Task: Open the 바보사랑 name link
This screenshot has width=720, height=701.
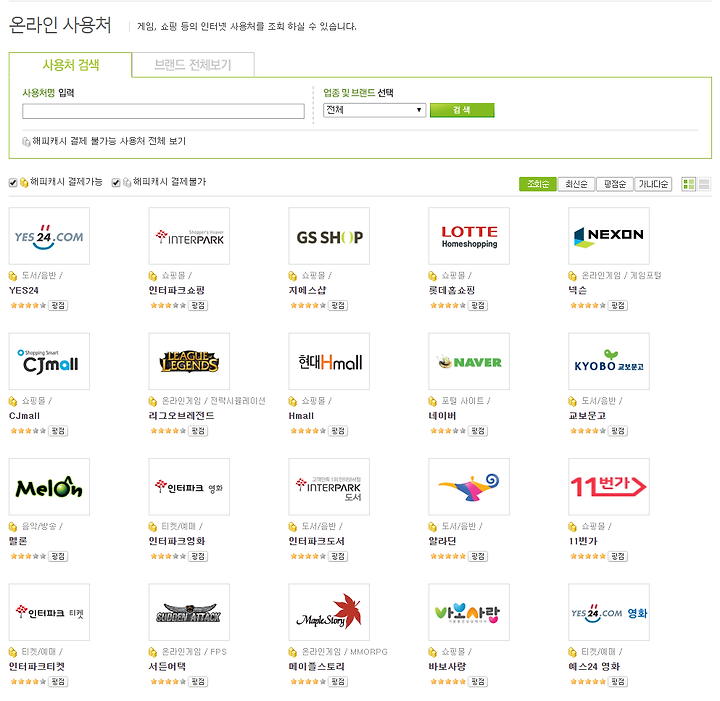Action: pos(447,666)
